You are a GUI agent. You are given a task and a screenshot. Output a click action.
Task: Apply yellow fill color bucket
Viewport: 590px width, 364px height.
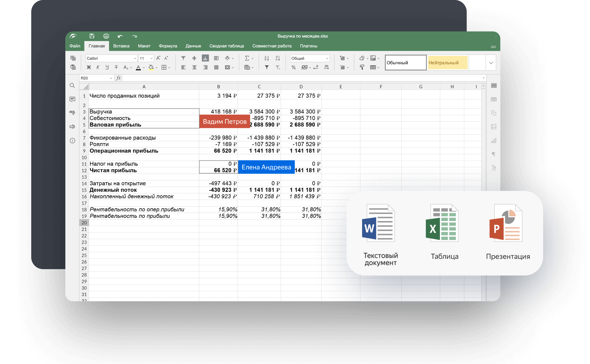click(151, 68)
